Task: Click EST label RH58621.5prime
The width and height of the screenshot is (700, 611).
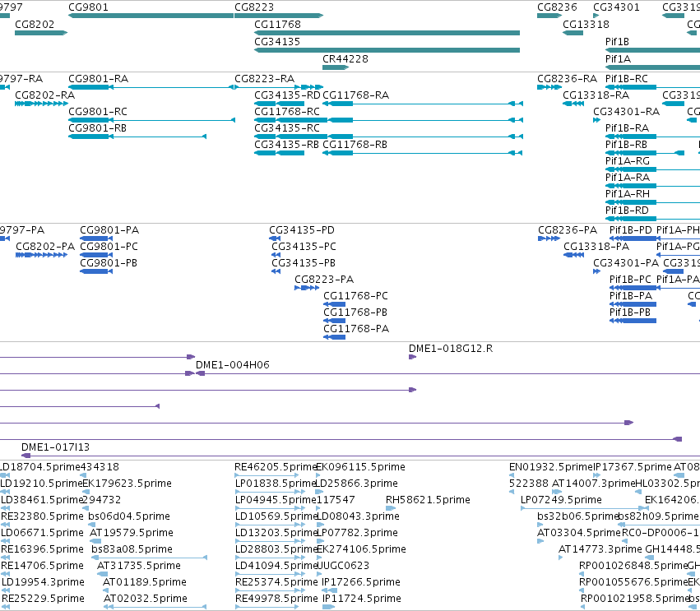Action: click(428, 500)
